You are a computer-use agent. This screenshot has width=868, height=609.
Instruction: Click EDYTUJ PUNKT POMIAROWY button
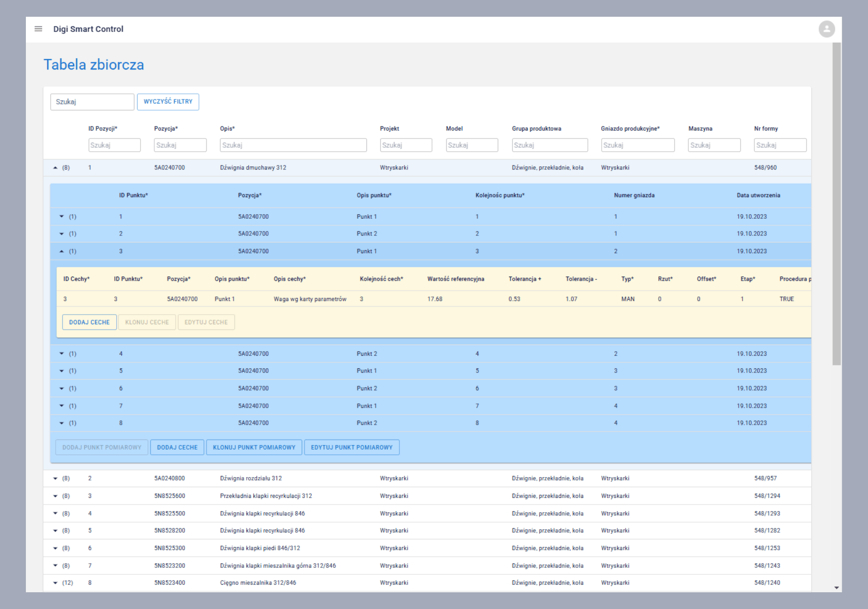tap(351, 448)
